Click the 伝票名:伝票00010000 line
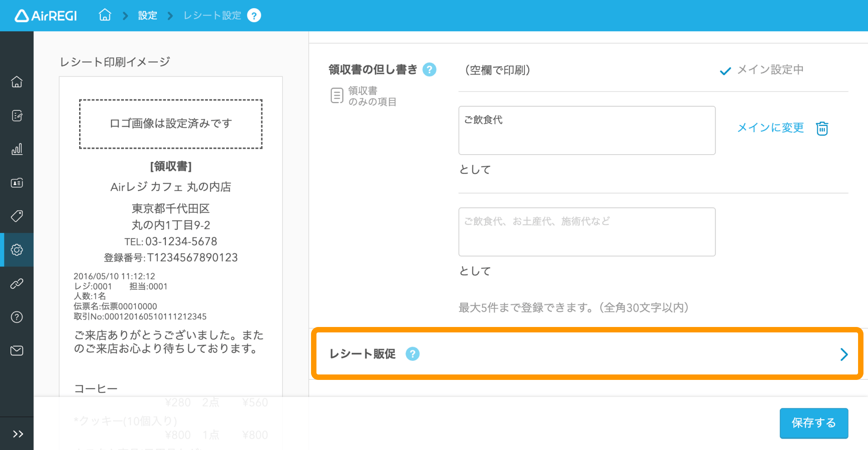Screen dimensions: 868x450 pos(115,307)
